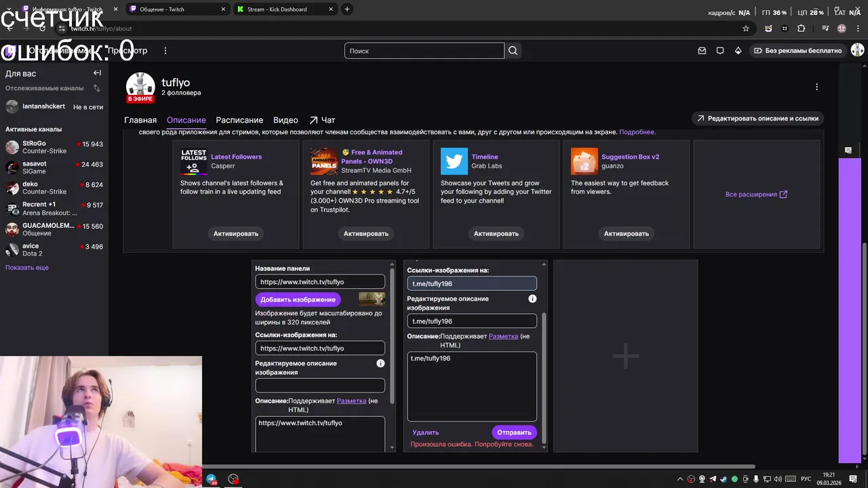Open the Чат tab
The width and height of the screenshot is (868, 488).
coord(322,120)
